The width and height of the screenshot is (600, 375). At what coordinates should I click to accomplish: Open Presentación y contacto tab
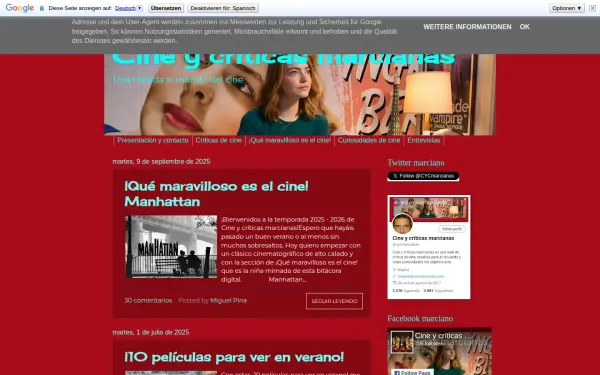point(153,140)
